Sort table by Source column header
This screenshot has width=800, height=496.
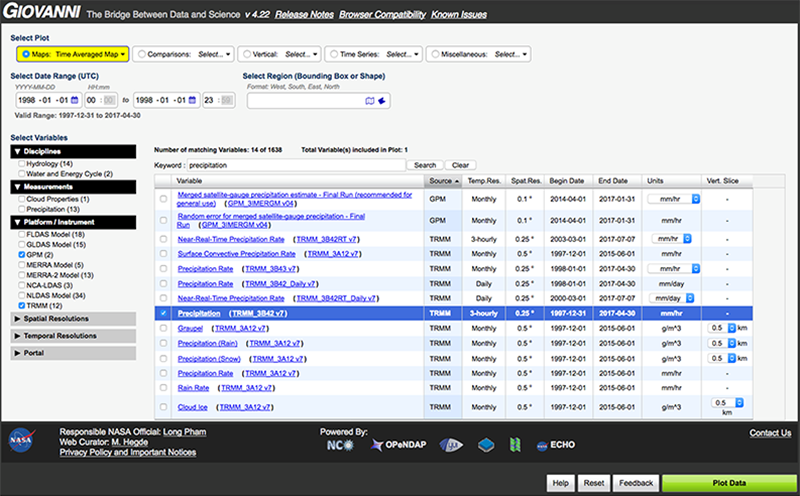coord(443,181)
